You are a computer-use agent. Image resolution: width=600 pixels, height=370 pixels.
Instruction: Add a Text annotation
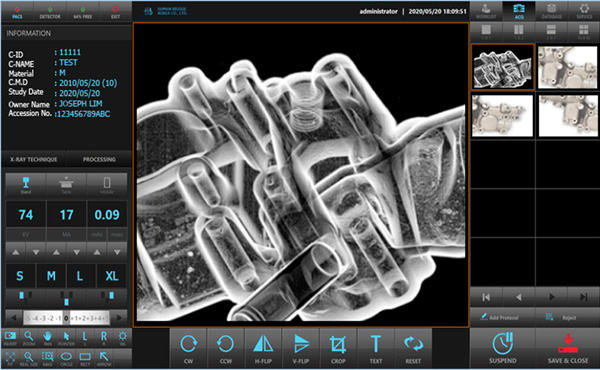[x=376, y=349]
